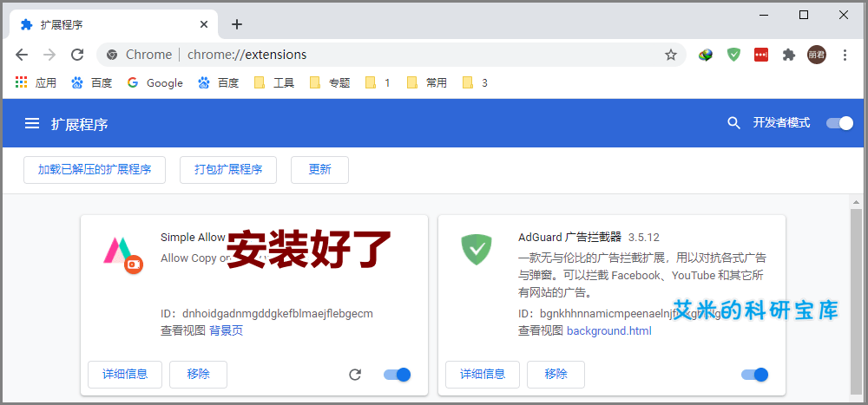
Task: Open the 背景页 link
Action: click(x=226, y=331)
